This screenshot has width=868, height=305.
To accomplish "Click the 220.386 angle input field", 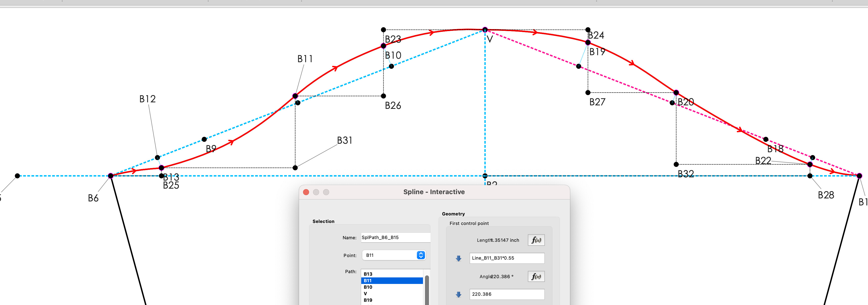I will coord(507,294).
